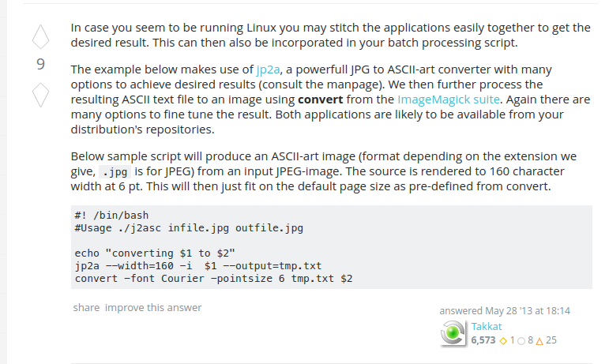This screenshot has width=609, height=364.
Task: Click the gold badge diamond icon
Action: click(503, 341)
